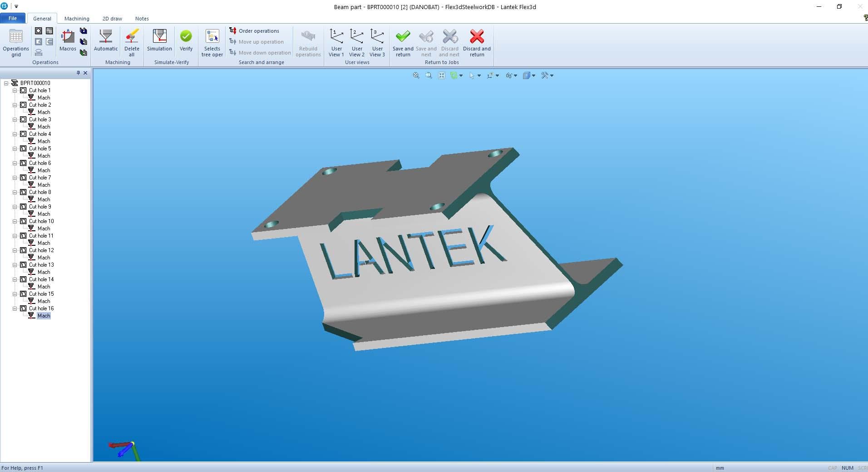Open the tools dropdown arrow
The height and width of the screenshot is (472, 868).
pos(552,75)
